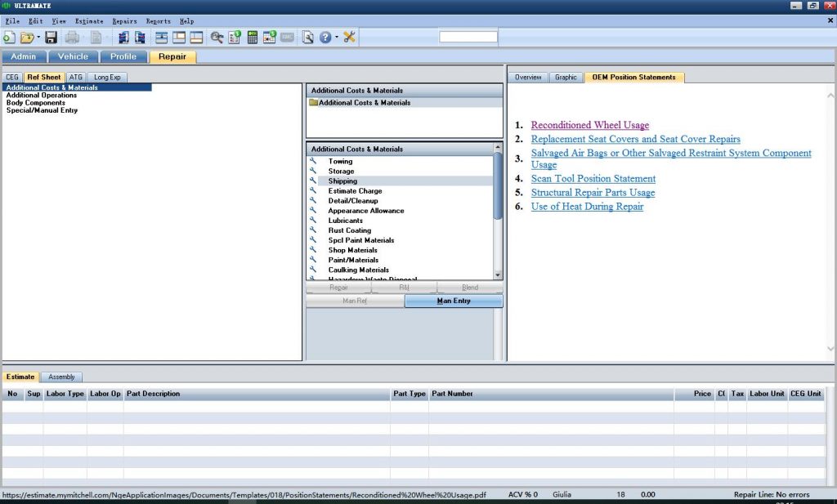The width and height of the screenshot is (837, 504).
Task: Click the Parts search magnifier icon
Action: click(x=217, y=38)
